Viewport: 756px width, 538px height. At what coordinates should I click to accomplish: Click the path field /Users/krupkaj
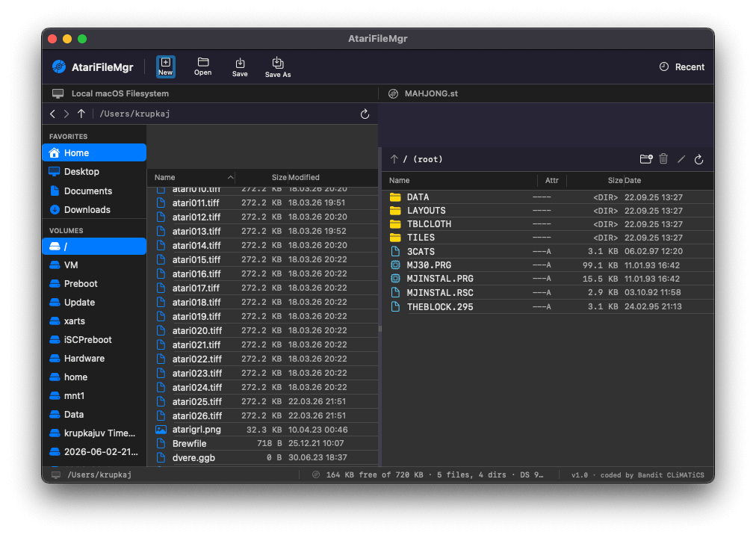pos(134,114)
